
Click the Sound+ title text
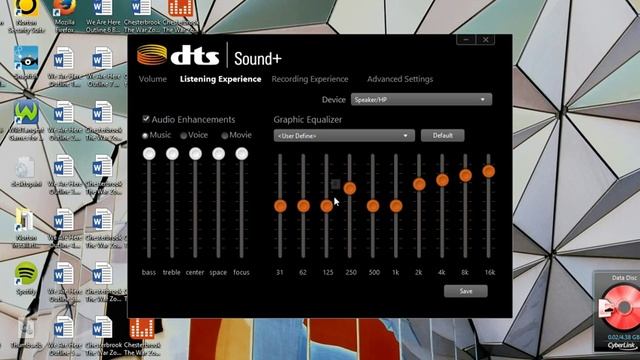coord(258,59)
